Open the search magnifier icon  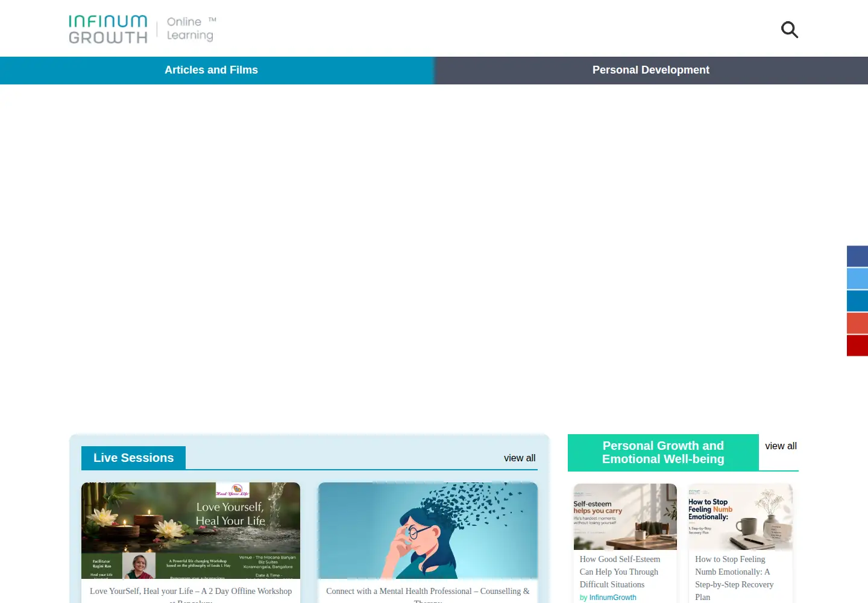click(x=790, y=30)
